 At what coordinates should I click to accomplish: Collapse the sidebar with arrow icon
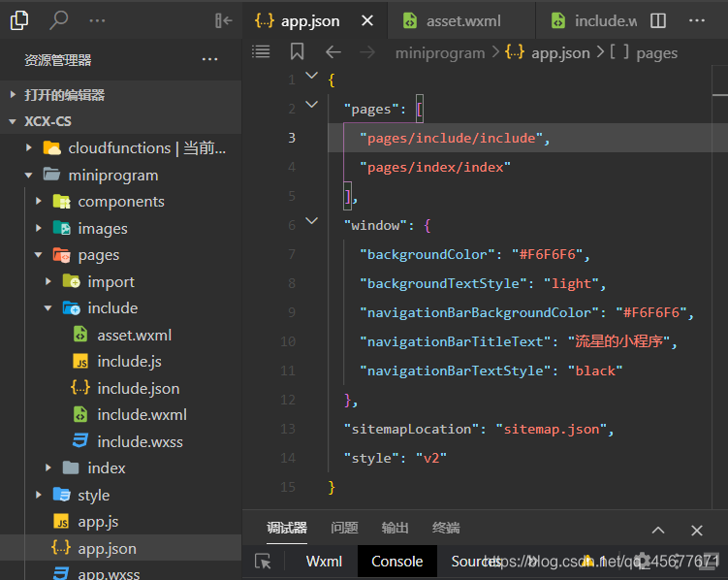(x=223, y=20)
